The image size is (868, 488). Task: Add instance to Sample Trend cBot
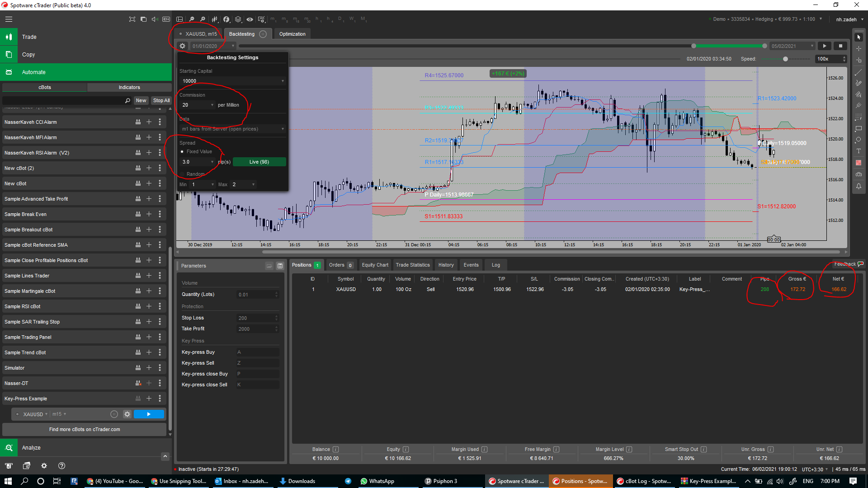(149, 352)
